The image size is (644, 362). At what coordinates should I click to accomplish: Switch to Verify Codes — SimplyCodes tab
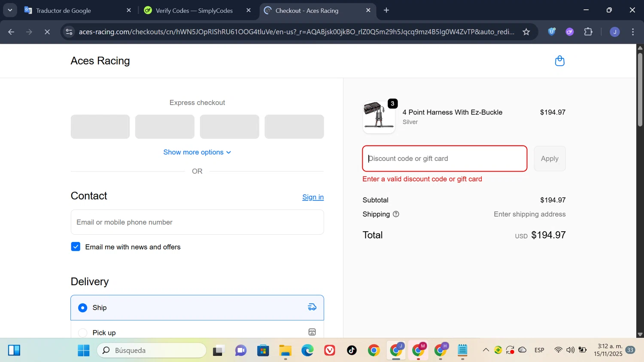tap(197, 10)
